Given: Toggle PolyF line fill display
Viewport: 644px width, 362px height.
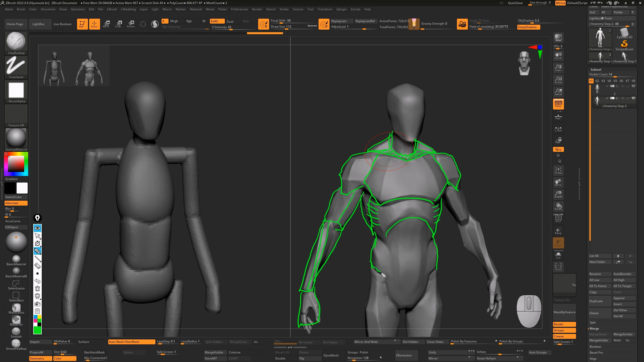Looking at the screenshot, I should coord(558,218).
